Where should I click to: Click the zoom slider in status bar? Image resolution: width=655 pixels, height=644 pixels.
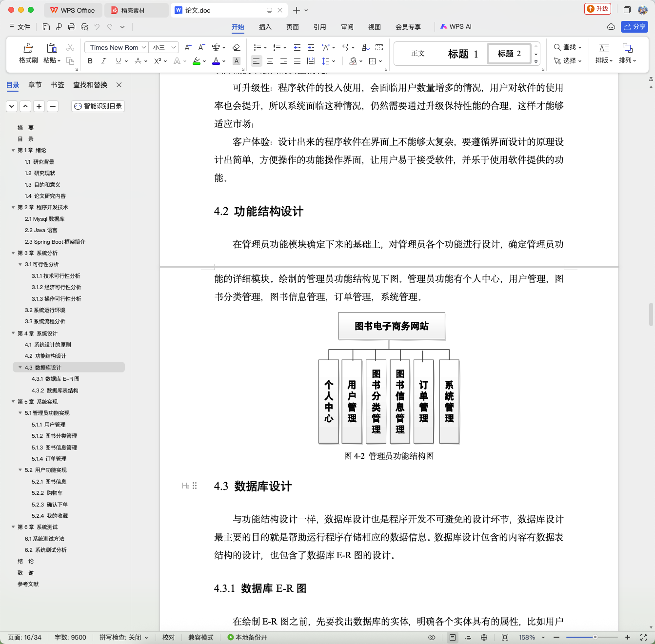tap(592, 637)
